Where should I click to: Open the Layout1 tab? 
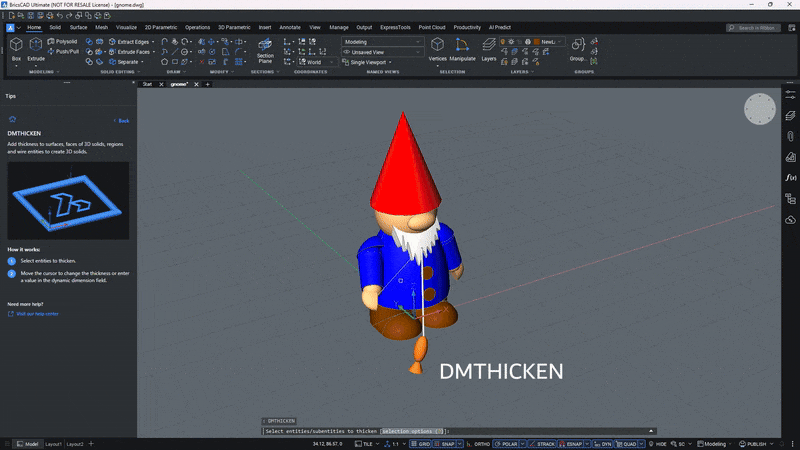point(53,443)
